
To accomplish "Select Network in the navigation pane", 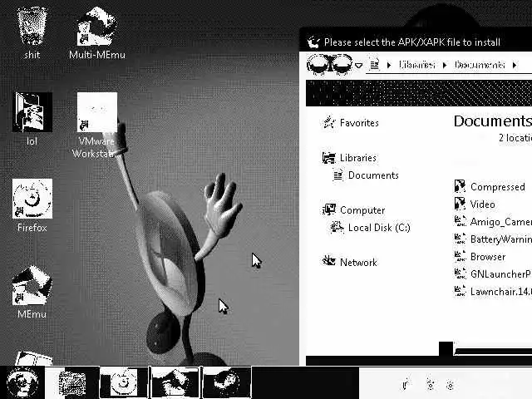I will point(358,262).
